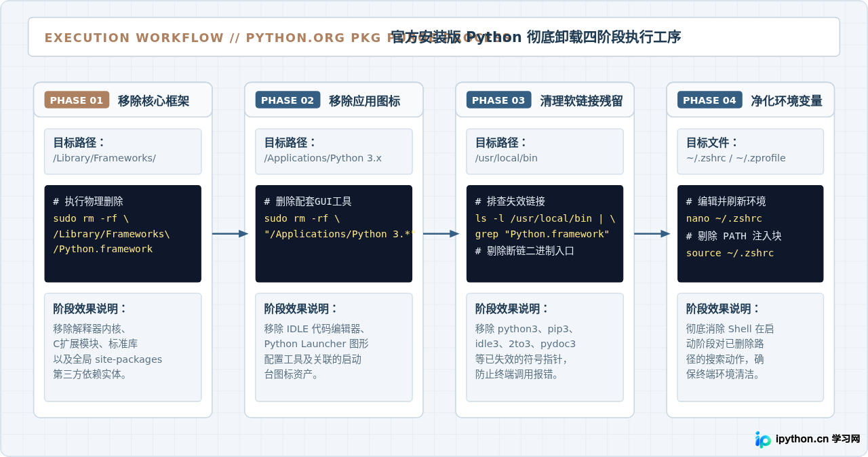The width and height of the screenshot is (868, 457).
Task: Click the line "防止终端调用报错。"
Action: 517,374
